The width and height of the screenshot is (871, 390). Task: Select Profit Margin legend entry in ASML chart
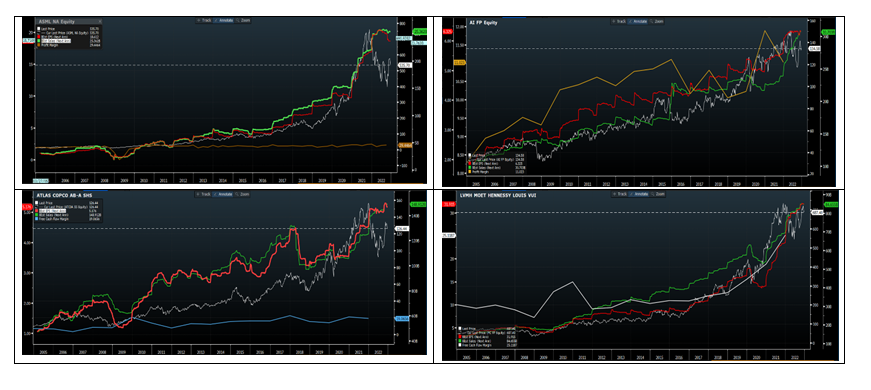pos(49,45)
